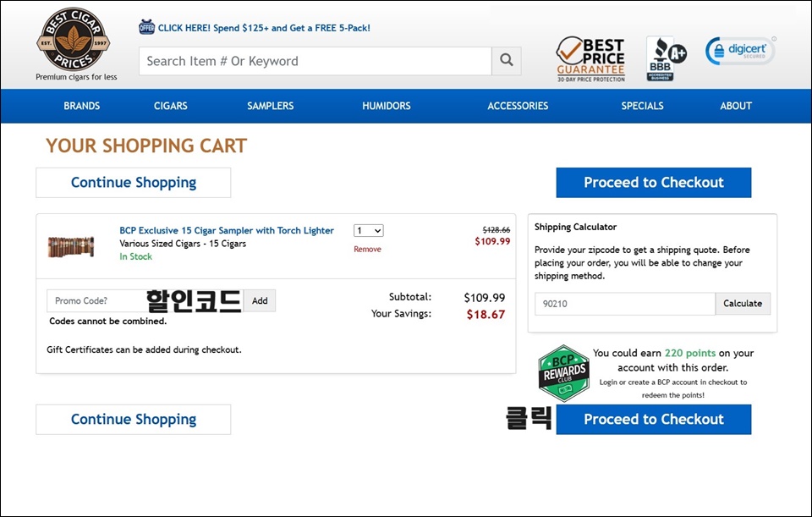Remove the cigar sampler from the cart
The height and width of the screenshot is (517, 812).
pyautogui.click(x=367, y=249)
